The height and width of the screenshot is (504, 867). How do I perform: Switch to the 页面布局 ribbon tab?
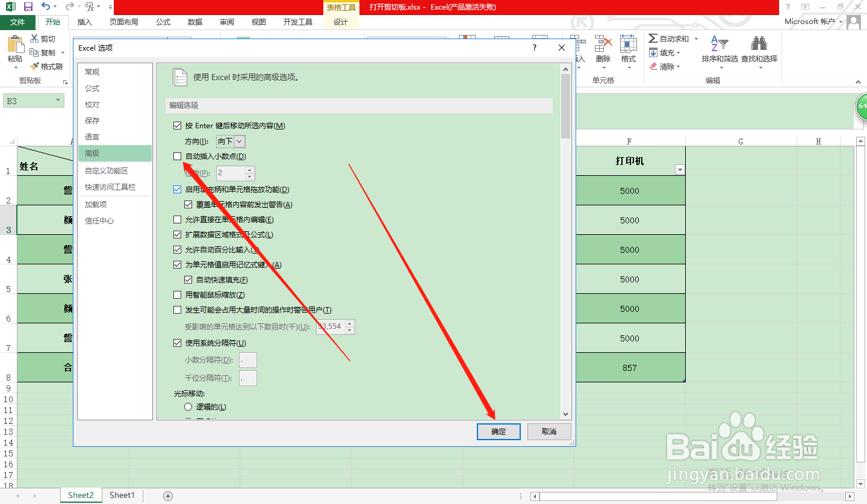(123, 22)
